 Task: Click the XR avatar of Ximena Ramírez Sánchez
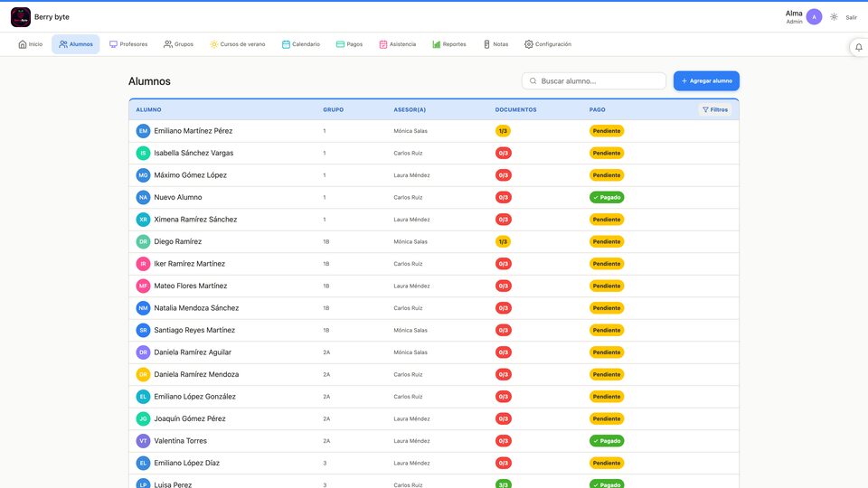point(144,220)
